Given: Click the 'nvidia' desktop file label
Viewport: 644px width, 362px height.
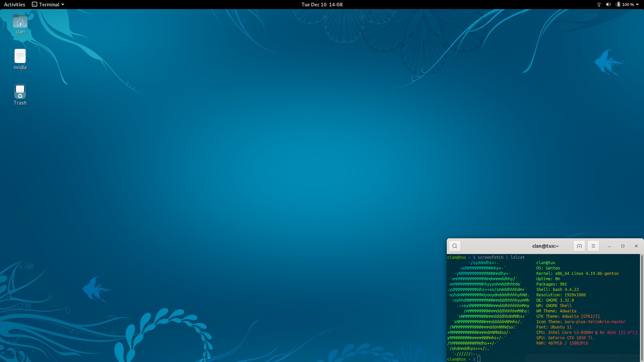Looking at the screenshot, I should point(20,67).
